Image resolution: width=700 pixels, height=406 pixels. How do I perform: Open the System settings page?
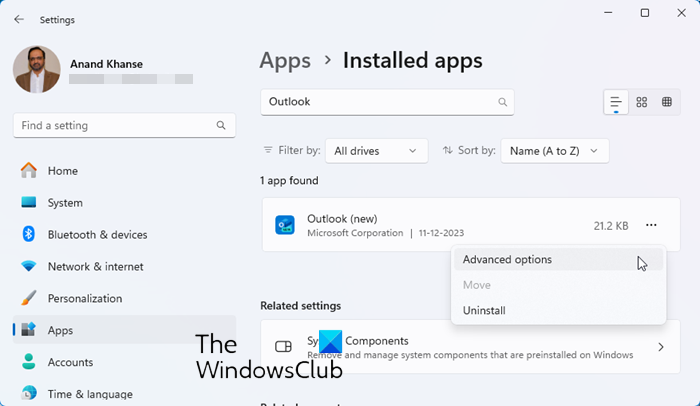(124, 203)
